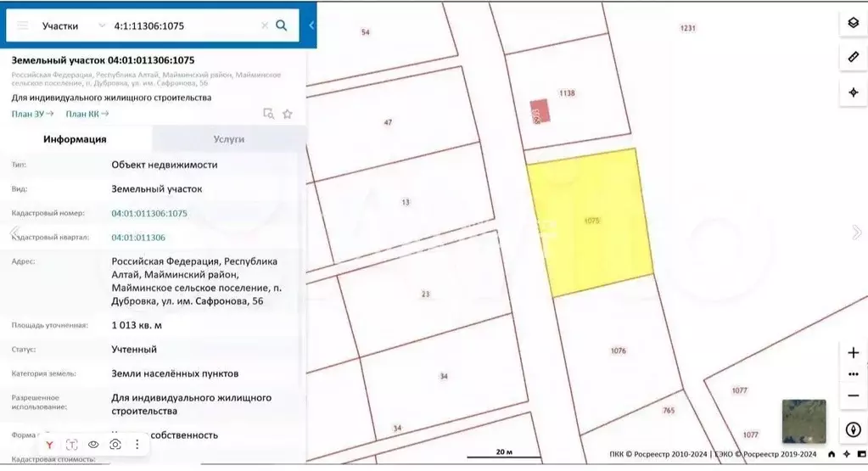The height and width of the screenshot is (471, 868).
Task: Switch to the Услуги tab
Action: tap(229, 139)
